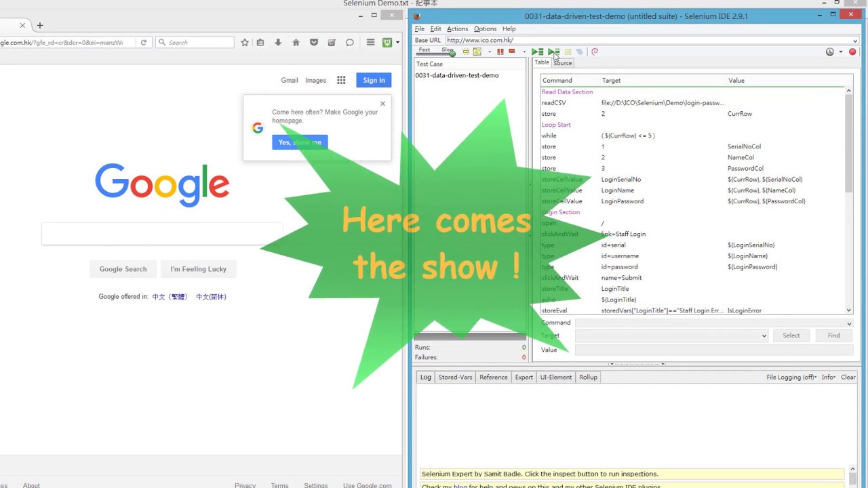Click the Pocket icon in Firefox

tap(313, 42)
